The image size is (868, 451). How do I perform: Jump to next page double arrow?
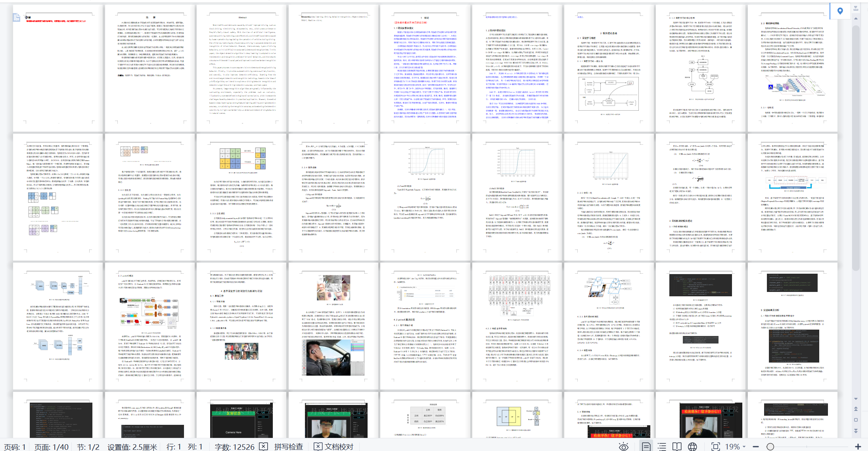856,430
